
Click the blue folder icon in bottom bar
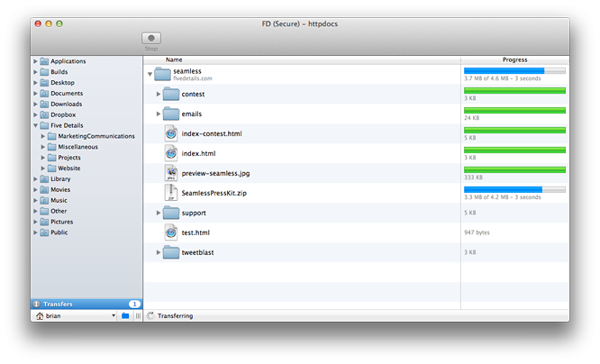pos(125,317)
